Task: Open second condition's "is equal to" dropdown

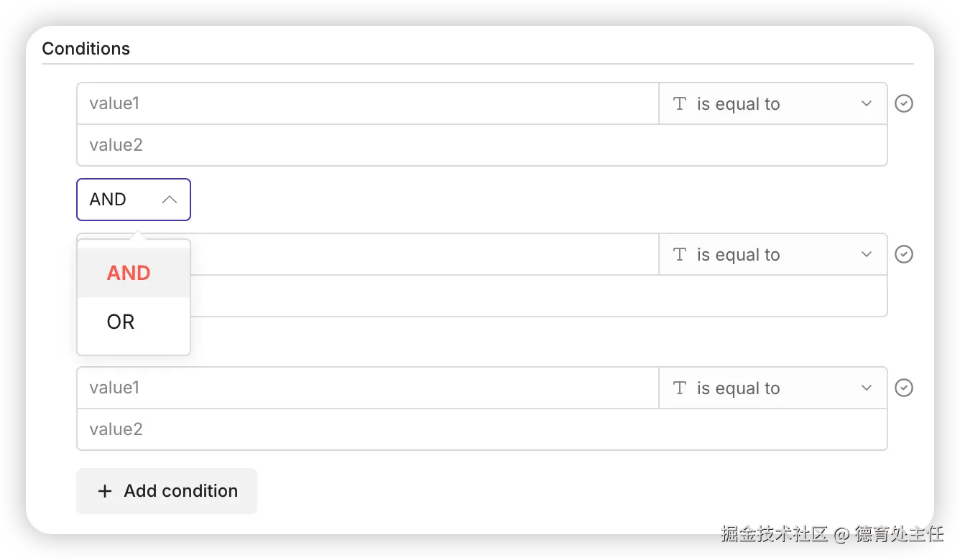Action: tap(866, 254)
